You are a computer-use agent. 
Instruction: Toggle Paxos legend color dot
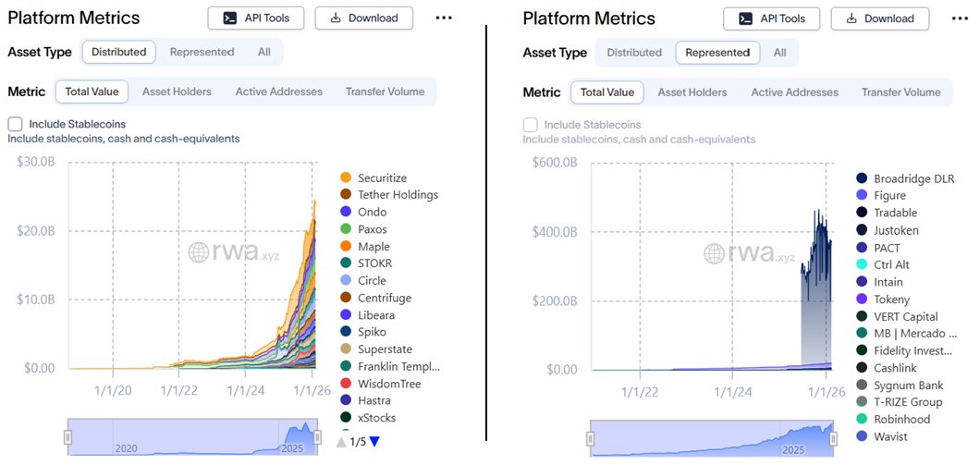tap(345, 229)
